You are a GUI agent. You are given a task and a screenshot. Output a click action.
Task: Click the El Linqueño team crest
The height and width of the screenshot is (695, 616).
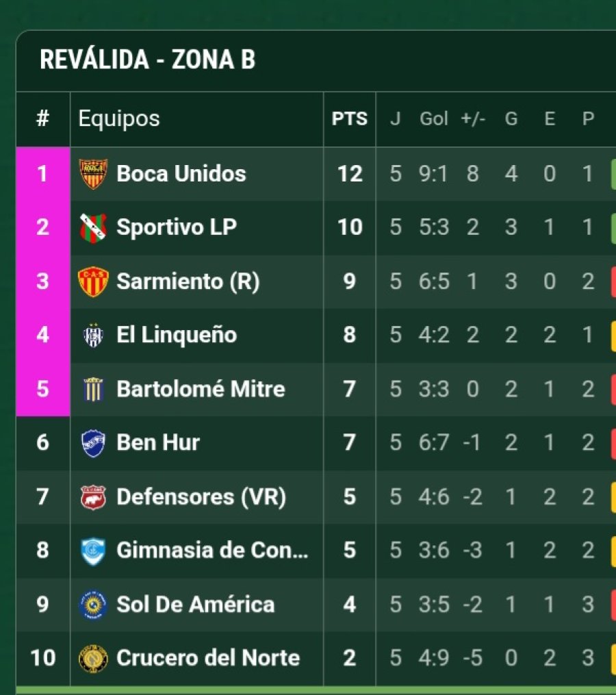click(93, 335)
